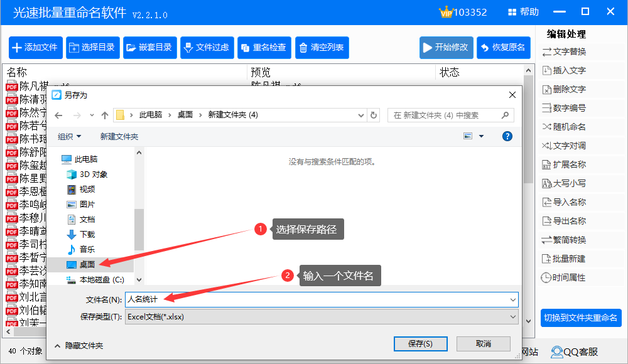
Task: Open 数字编号 numbering tool
Action: click(x=565, y=108)
